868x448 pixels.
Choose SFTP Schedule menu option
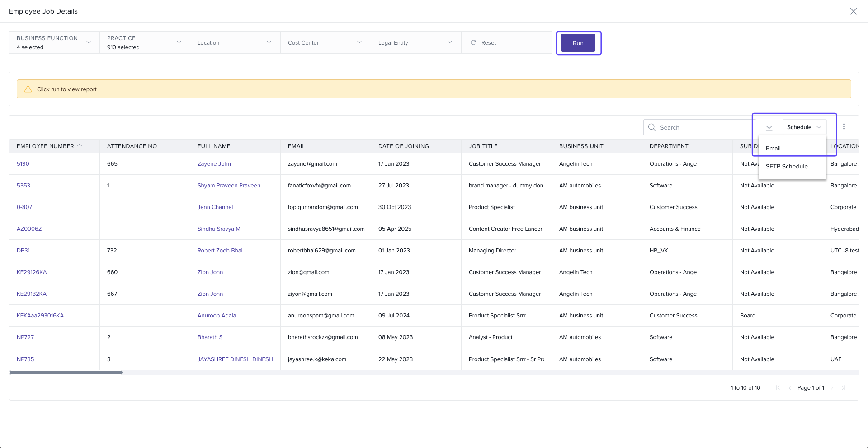coord(787,166)
